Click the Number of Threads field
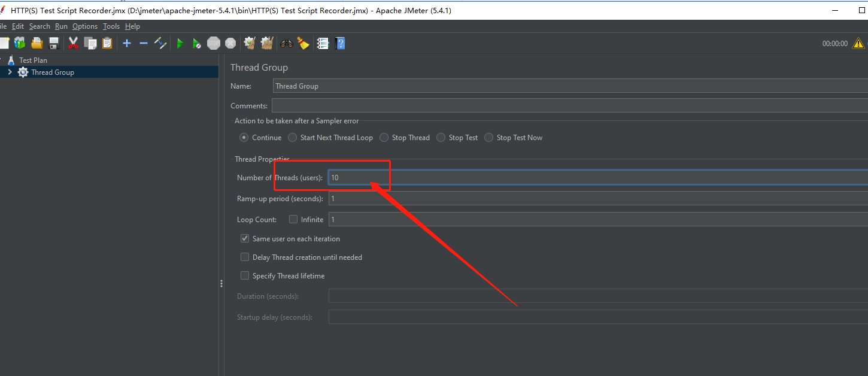The height and width of the screenshot is (376, 868). pyautogui.click(x=598, y=177)
